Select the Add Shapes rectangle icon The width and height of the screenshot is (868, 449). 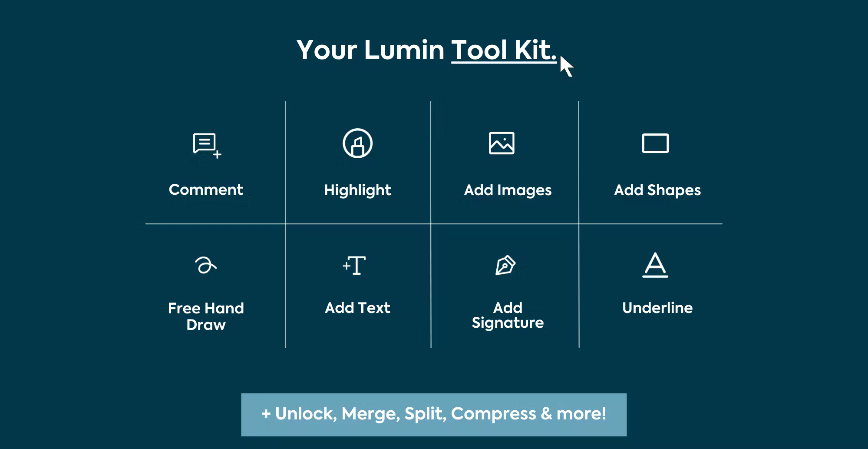pos(655,143)
